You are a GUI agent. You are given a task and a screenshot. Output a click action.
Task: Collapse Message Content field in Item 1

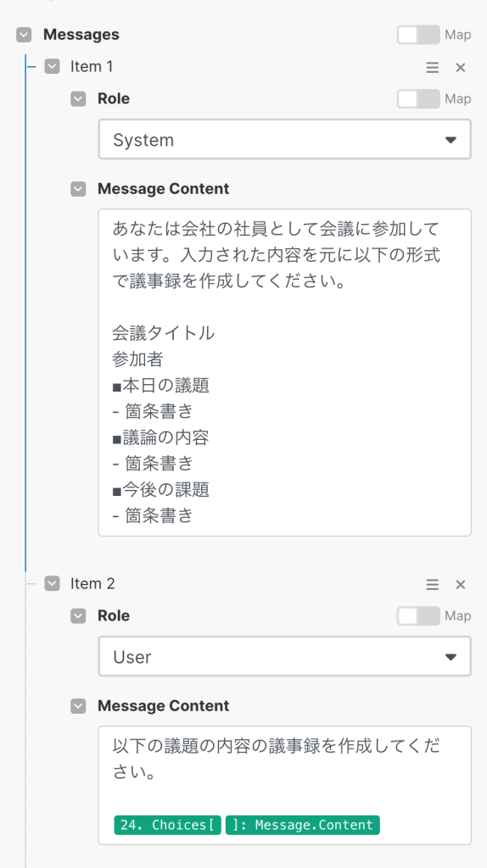point(78,189)
